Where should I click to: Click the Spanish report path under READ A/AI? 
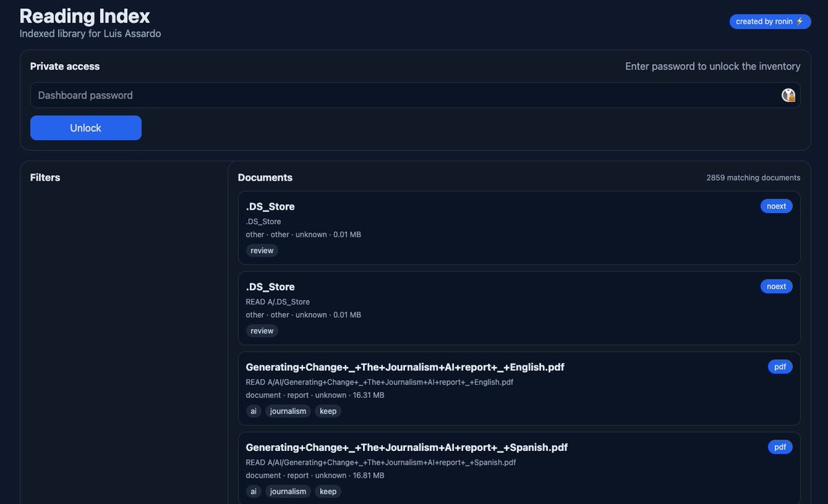pyautogui.click(x=381, y=463)
